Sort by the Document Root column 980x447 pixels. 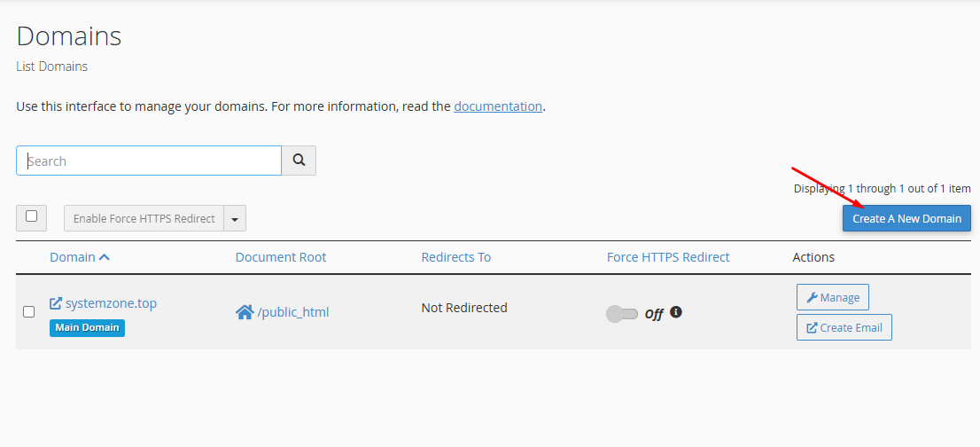tap(281, 257)
